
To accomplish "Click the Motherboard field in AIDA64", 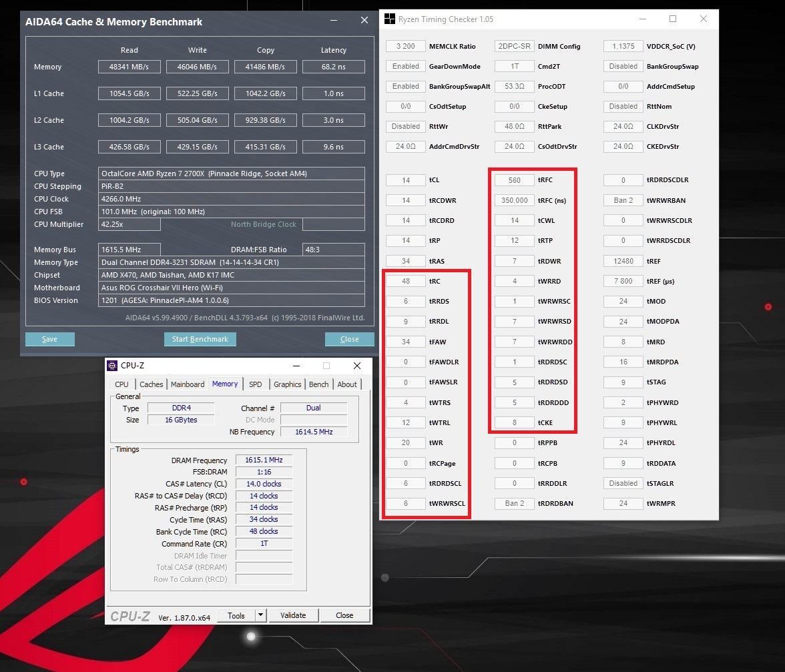I will (x=231, y=288).
